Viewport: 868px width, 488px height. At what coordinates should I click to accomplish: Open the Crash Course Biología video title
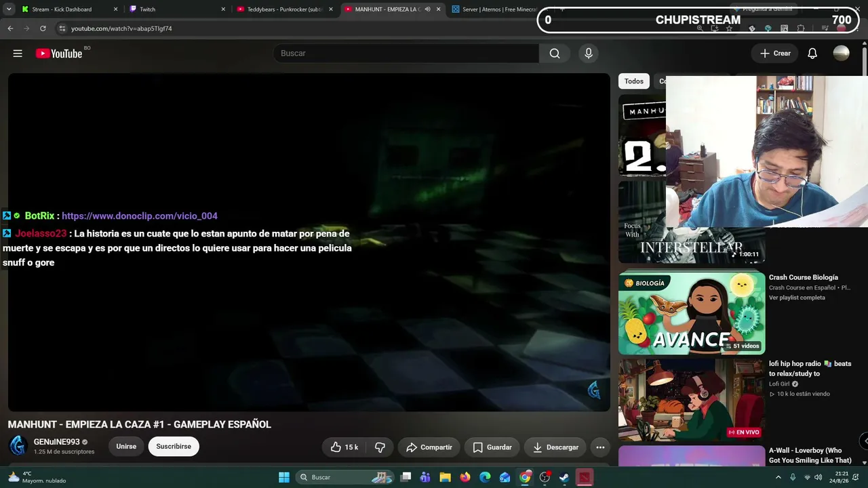(x=804, y=277)
